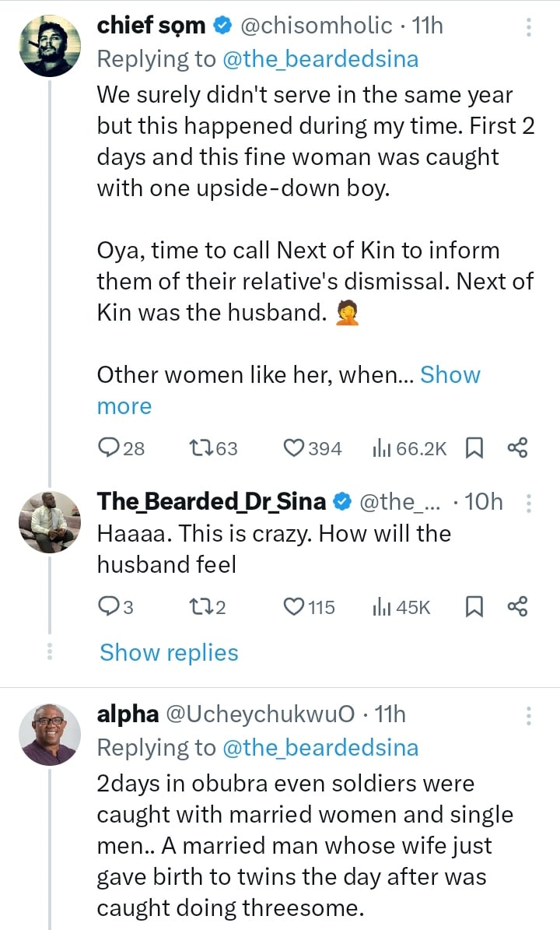Image resolution: width=560 pixels, height=930 pixels.
Task: Share chief som's tweet
Action: click(517, 447)
